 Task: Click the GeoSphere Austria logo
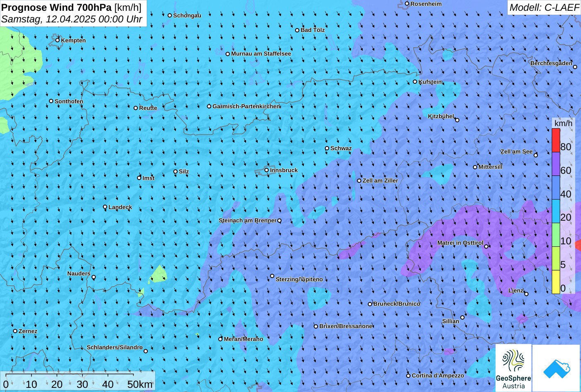pos(513,368)
